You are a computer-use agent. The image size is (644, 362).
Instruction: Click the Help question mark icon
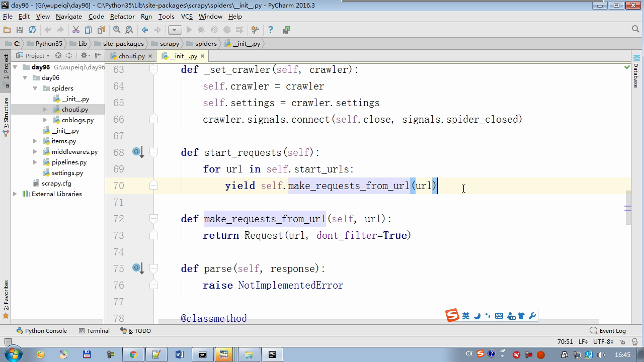271,30
